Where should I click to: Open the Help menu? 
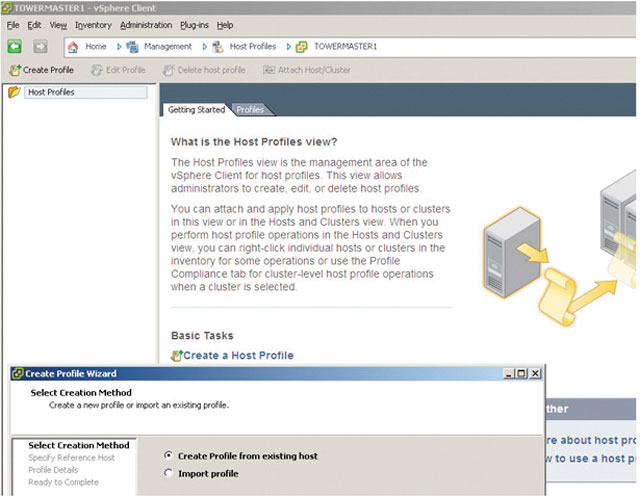coord(225,25)
